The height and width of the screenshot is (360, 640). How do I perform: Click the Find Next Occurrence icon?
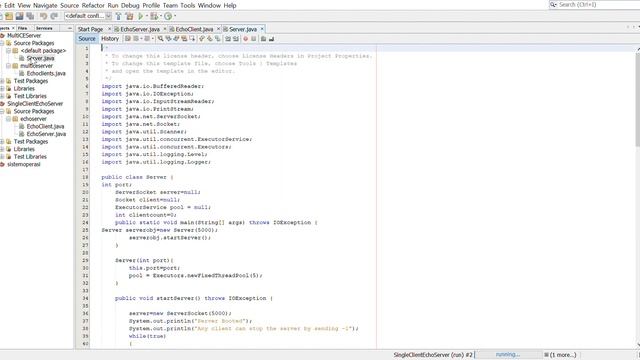tap(176, 39)
